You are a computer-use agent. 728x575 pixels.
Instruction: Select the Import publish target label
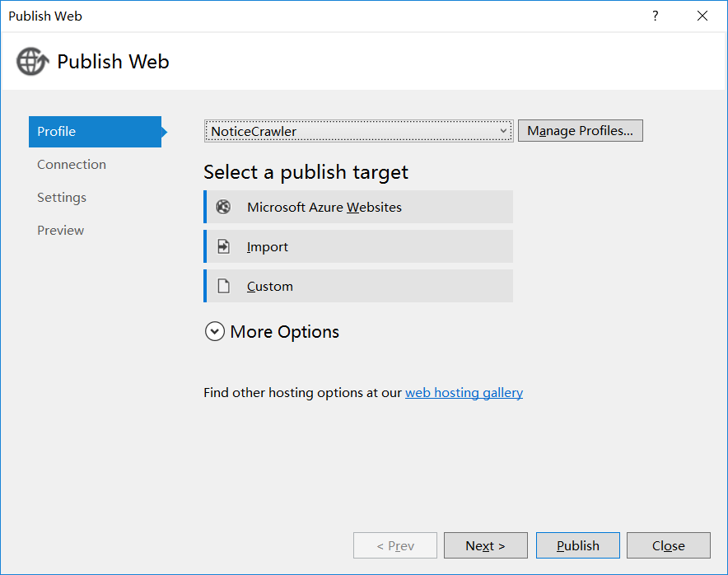coord(268,247)
